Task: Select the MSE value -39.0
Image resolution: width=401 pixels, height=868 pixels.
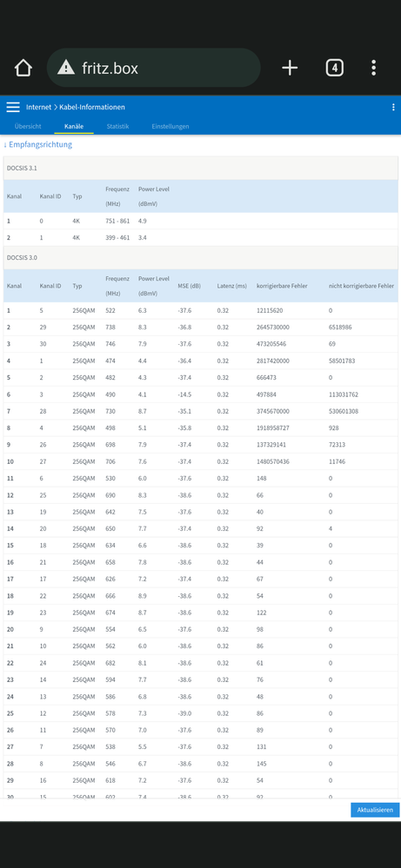Action: pyautogui.click(x=185, y=713)
